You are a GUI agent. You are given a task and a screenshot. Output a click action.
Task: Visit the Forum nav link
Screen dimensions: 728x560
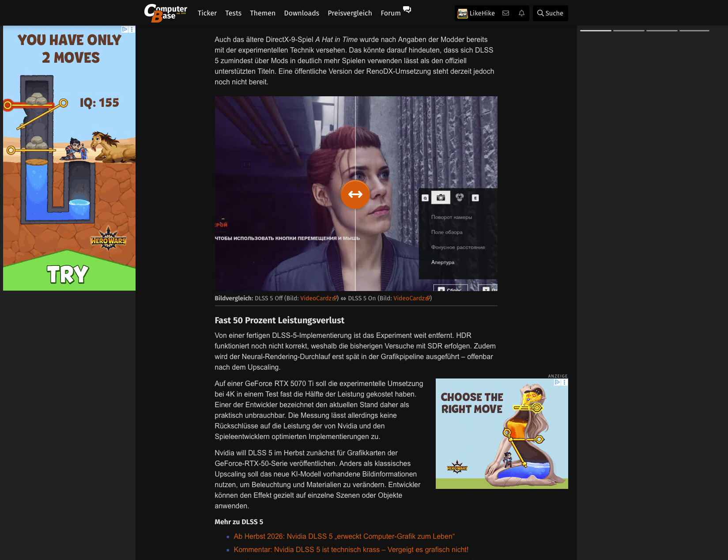(x=391, y=13)
